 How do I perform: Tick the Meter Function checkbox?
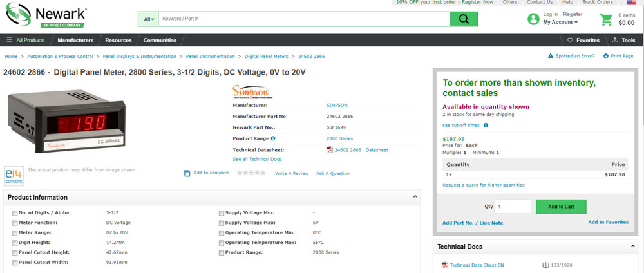15,223
